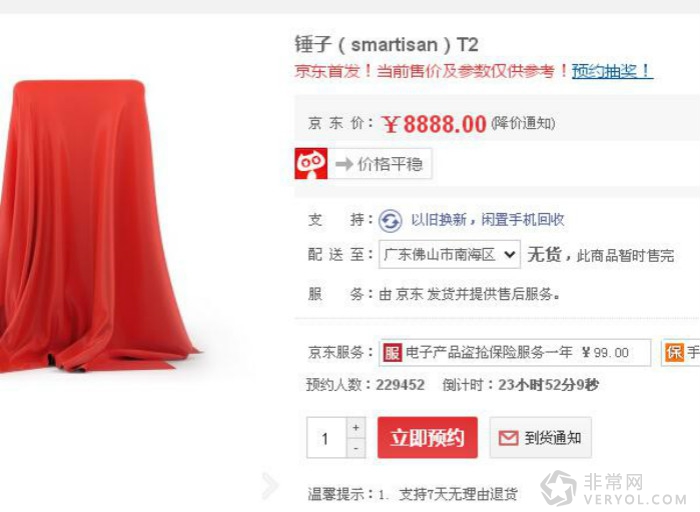Click the red 立即预约 reserve button
The width and height of the screenshot is (700, 512).
click(x=428, y=437)
